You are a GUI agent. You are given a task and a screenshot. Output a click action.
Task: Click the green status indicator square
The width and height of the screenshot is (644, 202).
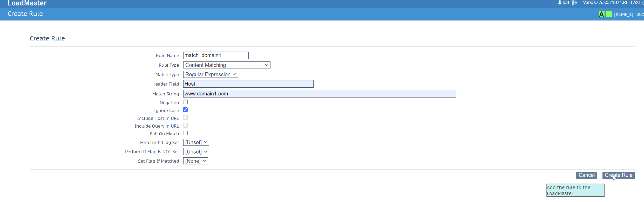(609, 14)
